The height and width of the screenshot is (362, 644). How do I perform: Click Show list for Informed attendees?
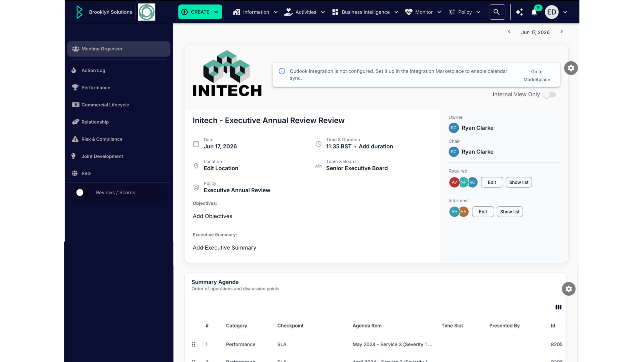(510, 212)
